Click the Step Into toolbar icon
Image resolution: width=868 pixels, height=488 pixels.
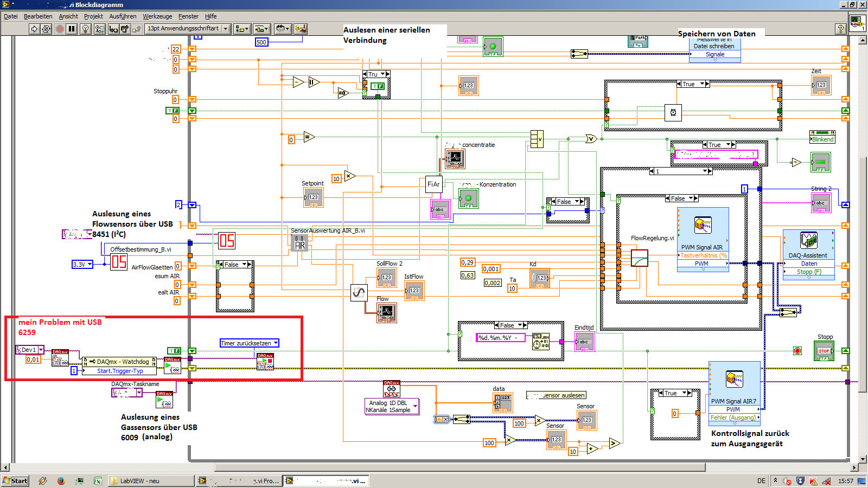pyautogui.click(x=113, y=29)
